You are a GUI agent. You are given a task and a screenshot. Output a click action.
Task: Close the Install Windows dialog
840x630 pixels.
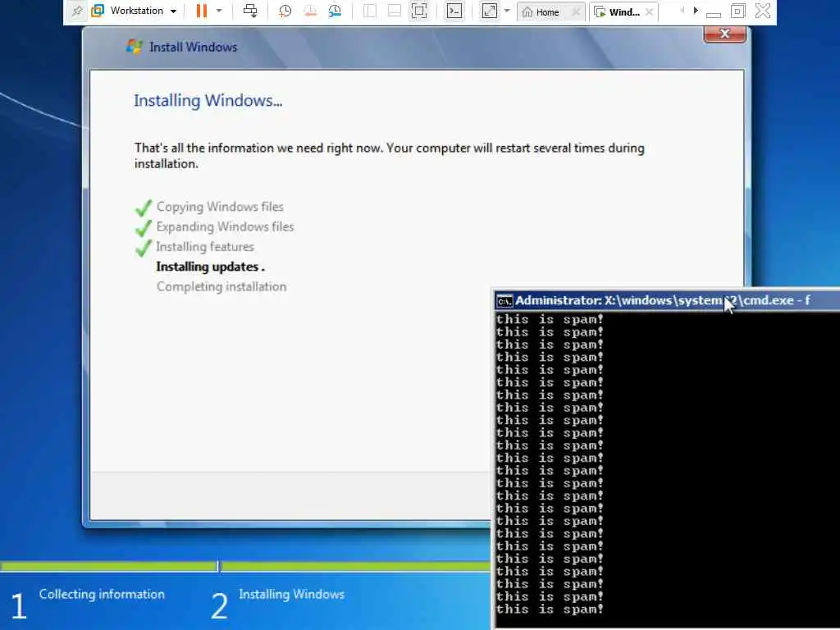point(725,34)
